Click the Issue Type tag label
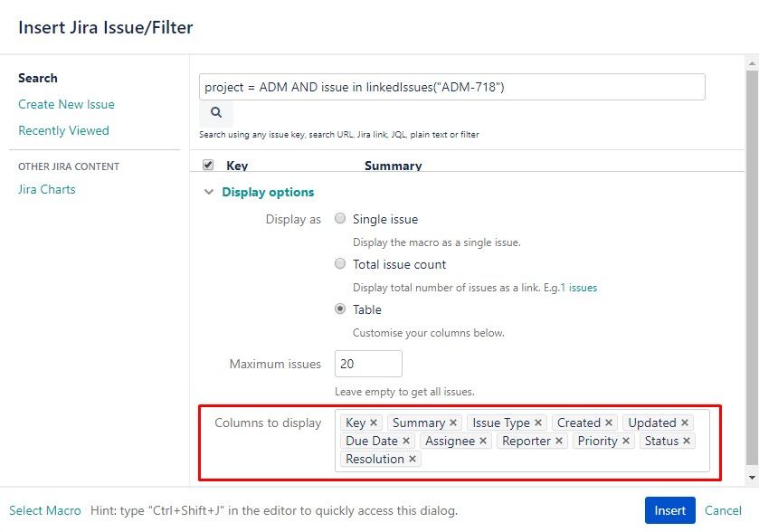759x532 pixels. [x=501, y=423]
